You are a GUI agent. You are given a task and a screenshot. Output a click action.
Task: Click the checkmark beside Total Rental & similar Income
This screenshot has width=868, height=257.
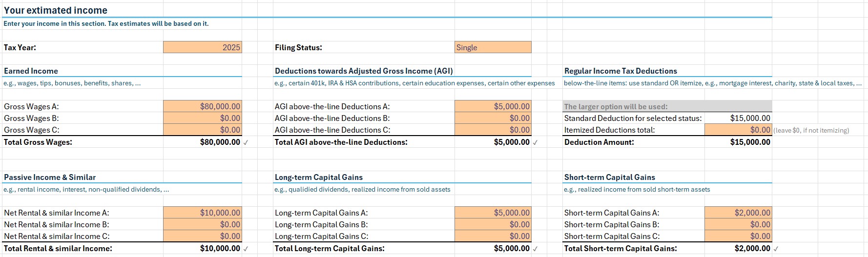pyautogui.click(x=246, y=249)
